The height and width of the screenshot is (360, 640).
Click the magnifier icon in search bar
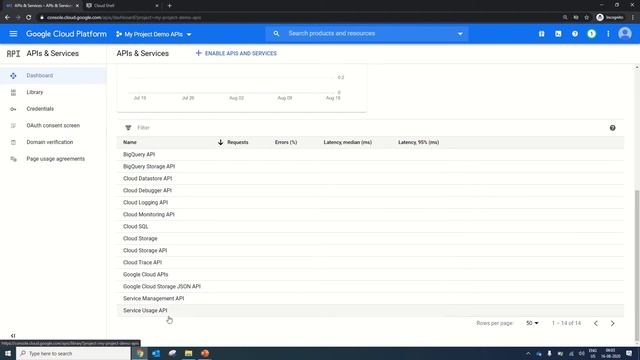point(276,33)
